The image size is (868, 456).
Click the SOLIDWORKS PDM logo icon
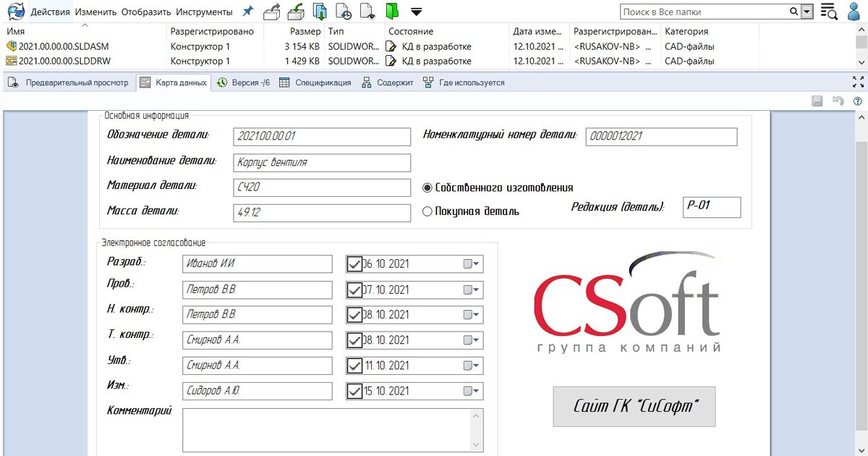click(x=15, y=11)
